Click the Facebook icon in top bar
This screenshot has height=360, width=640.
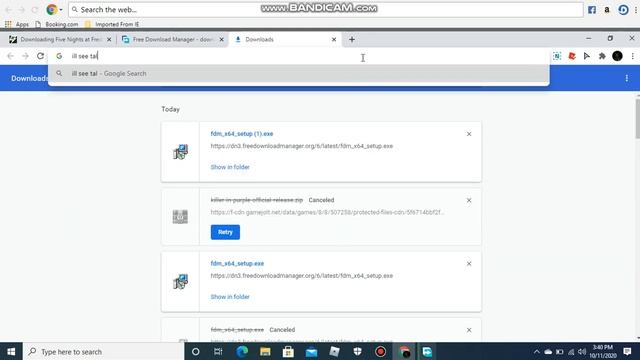point(592,10)
